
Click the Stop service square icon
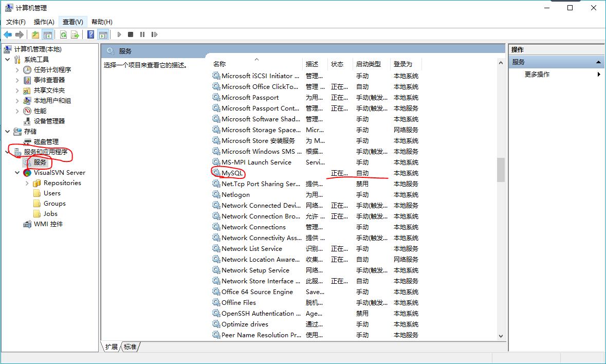point(131,35)
